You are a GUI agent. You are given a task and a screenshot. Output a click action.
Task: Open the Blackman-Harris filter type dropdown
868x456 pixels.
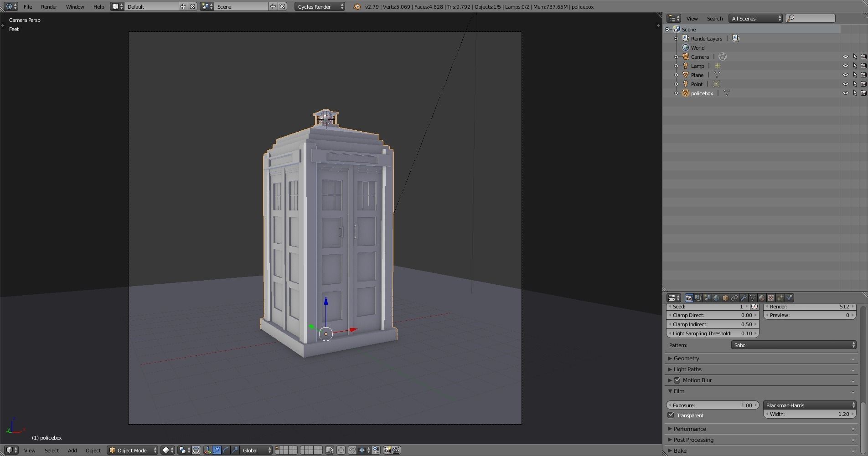pos(810,405)
